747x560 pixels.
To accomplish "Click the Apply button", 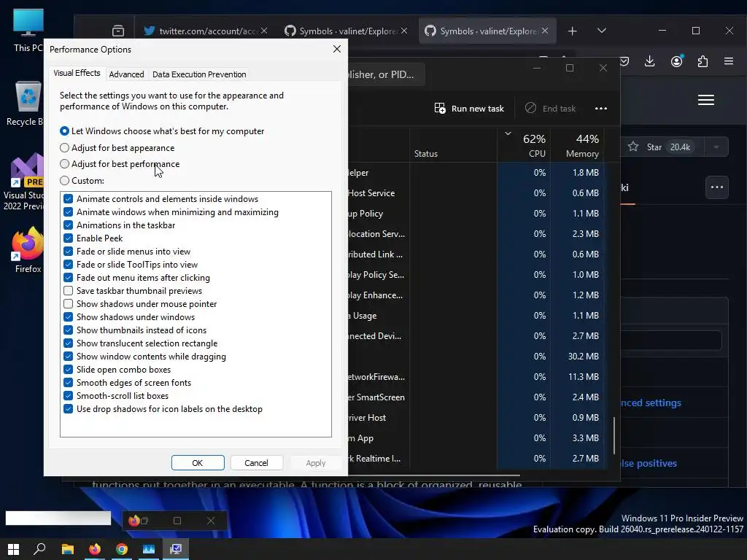I will point(315,463).
